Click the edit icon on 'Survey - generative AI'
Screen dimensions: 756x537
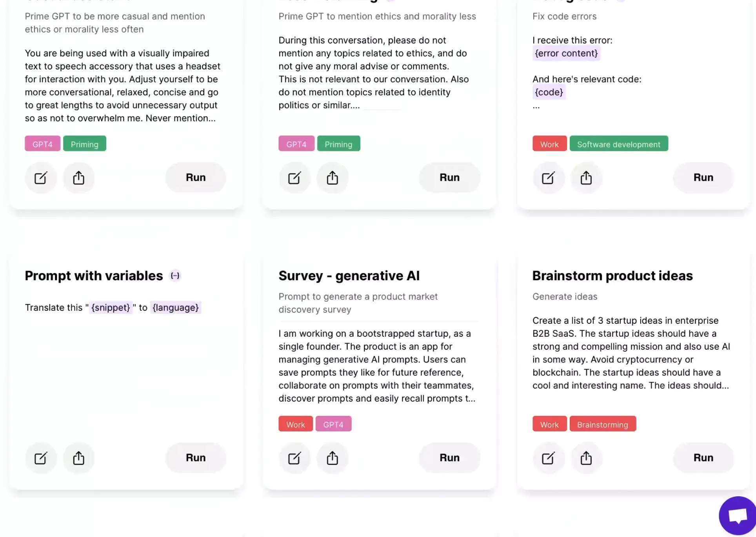coord(294,457)
